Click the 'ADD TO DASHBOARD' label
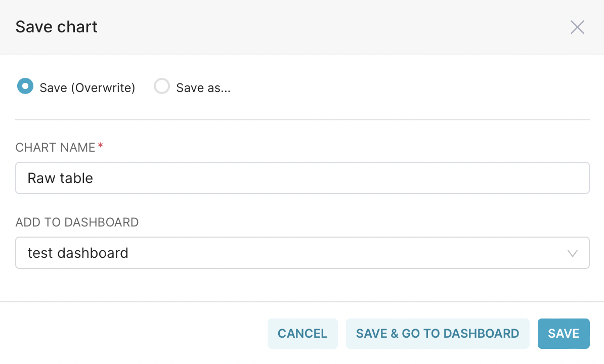The width and height of the screenshot is (604, 364). (x=77, y=222)
